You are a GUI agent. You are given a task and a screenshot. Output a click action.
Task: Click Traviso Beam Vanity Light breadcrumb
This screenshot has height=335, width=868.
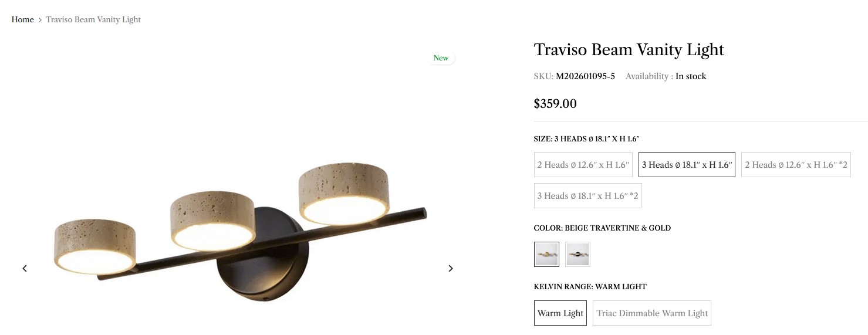[93, 19]
